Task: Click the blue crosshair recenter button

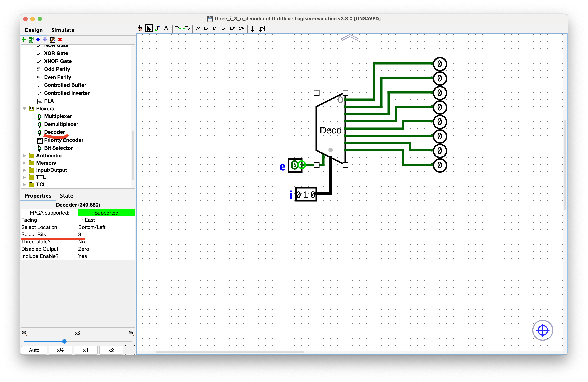Action: pyautogui.click(x=543, y=330)
